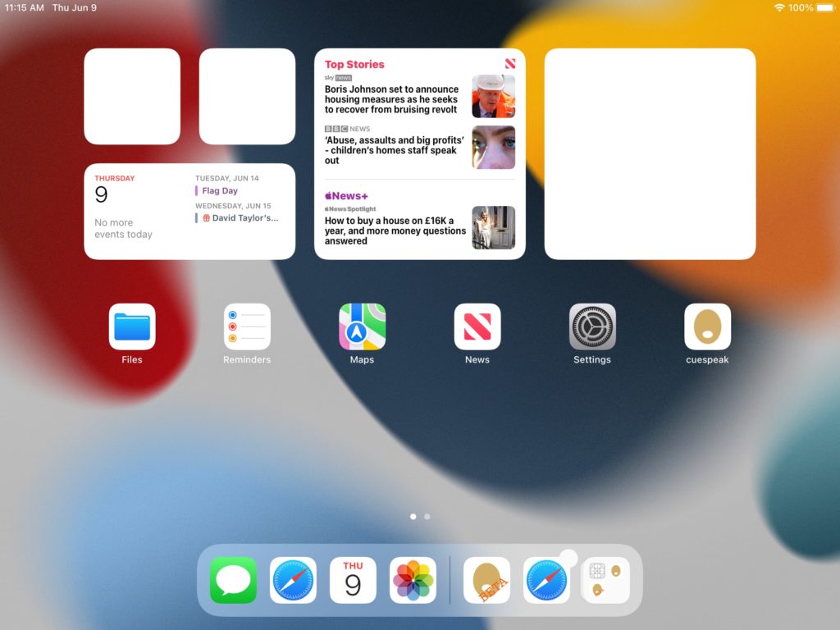Tap the '100%' battery percentage
Viewport: 840px width, 630px height.
(801, 7)
